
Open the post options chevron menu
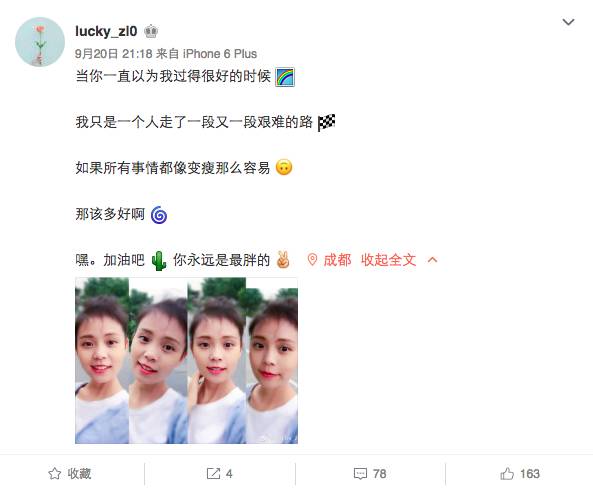pyautogui.click(x=568, y=22)
